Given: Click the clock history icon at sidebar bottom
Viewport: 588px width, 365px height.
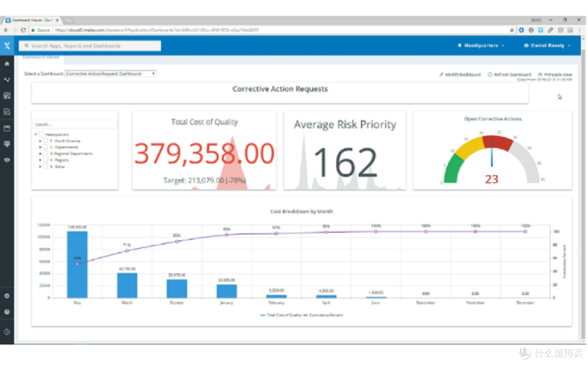Looking at the screenshot, I should point(7,332).
